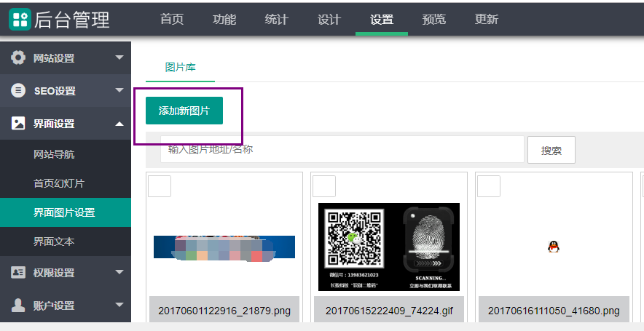Expand SEO设置 with its dropdown arrow
This screenshot has height=331, width=644.
click(x=119, y=91)
